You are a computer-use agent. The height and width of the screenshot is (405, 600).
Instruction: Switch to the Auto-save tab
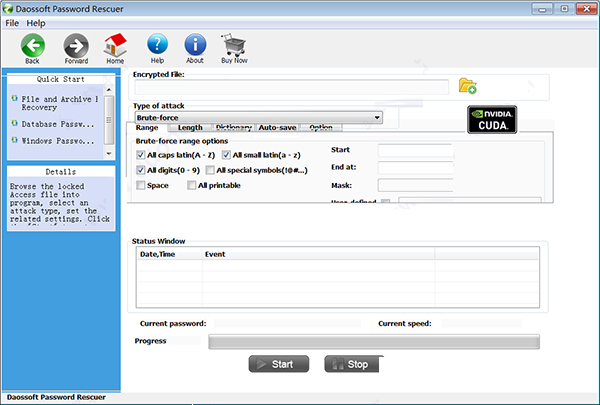277,127
